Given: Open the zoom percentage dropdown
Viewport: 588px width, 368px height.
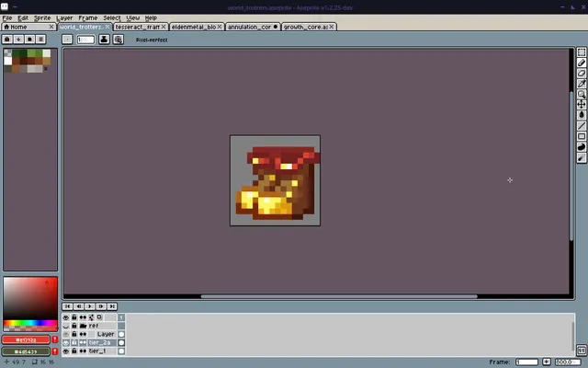Looking at the screenshot, I should [568, 362].
